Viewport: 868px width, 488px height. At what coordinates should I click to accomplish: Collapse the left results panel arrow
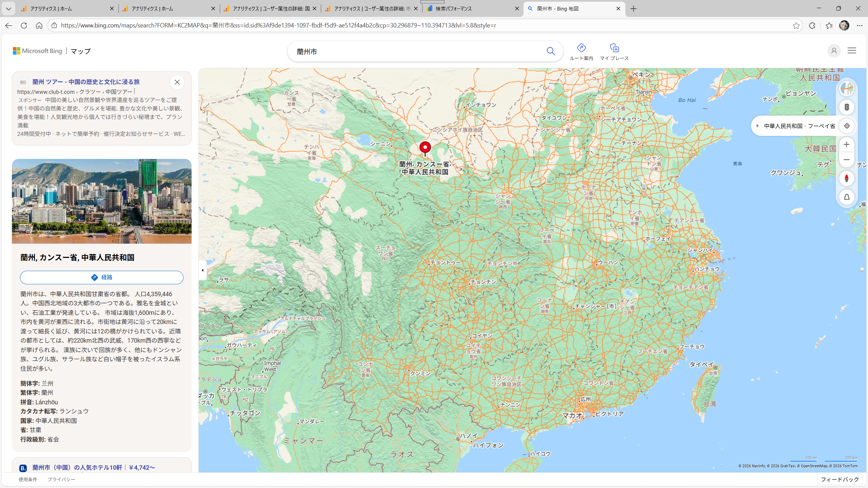(202, 270)
